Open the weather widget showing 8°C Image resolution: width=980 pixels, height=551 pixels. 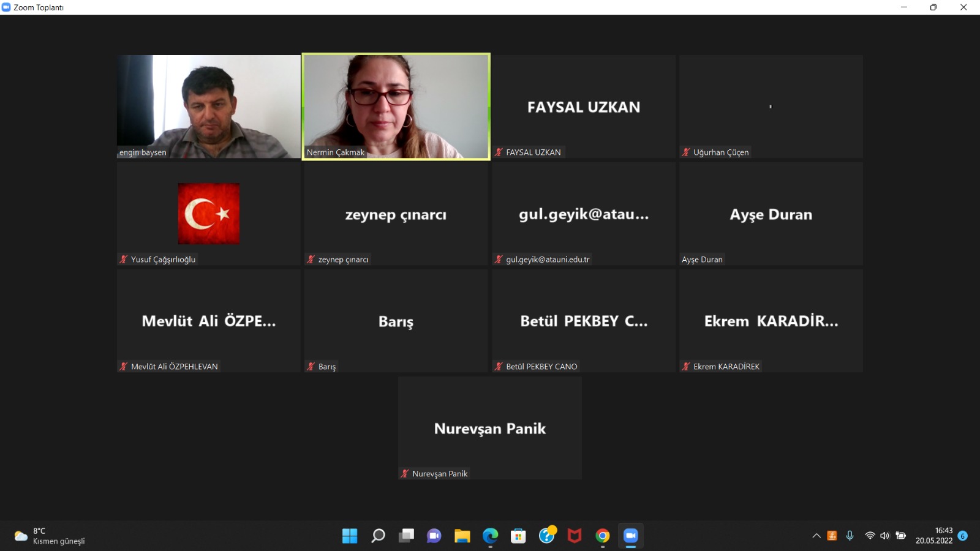tap(49, 536)
